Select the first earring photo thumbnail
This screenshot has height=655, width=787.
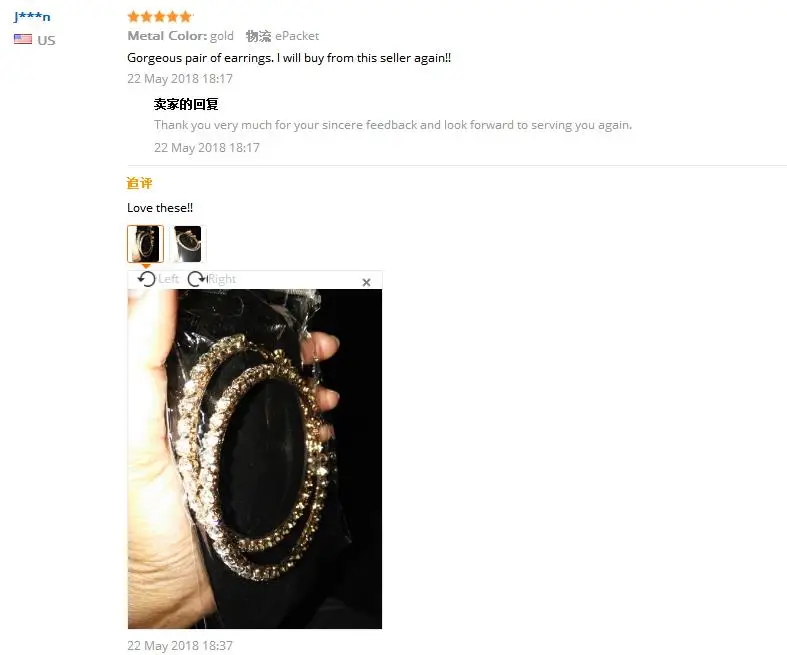[x=146, y=244]
